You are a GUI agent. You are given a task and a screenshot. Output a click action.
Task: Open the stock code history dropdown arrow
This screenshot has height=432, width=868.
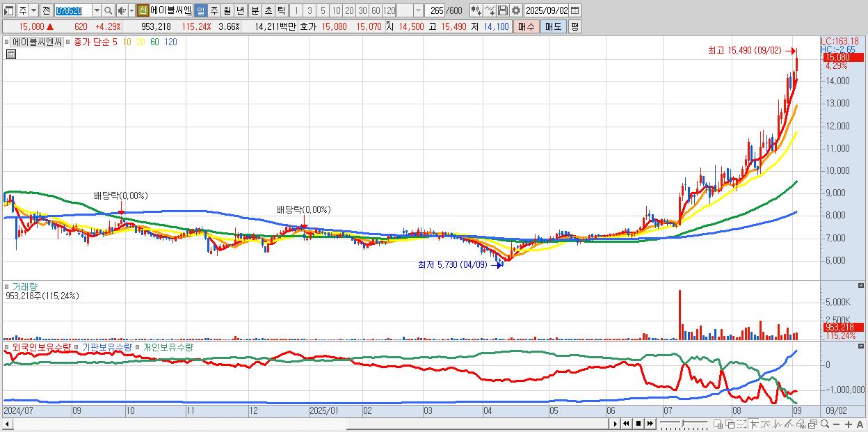97,10
